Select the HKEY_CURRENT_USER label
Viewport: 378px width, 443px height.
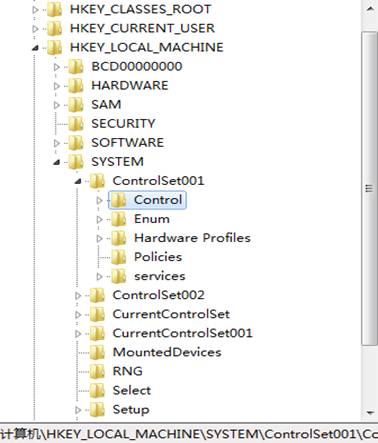(x=142, y=28)
